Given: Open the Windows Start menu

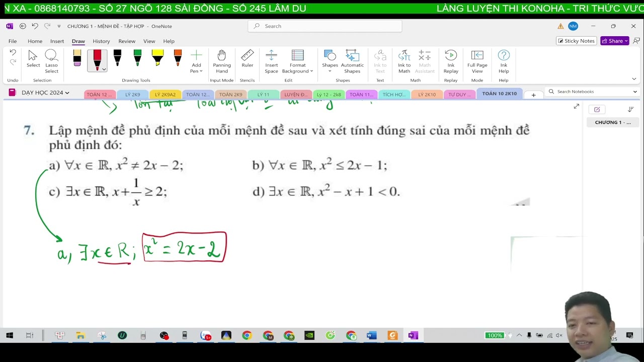Looking at the screenshot, I should [x=10, y=335].
